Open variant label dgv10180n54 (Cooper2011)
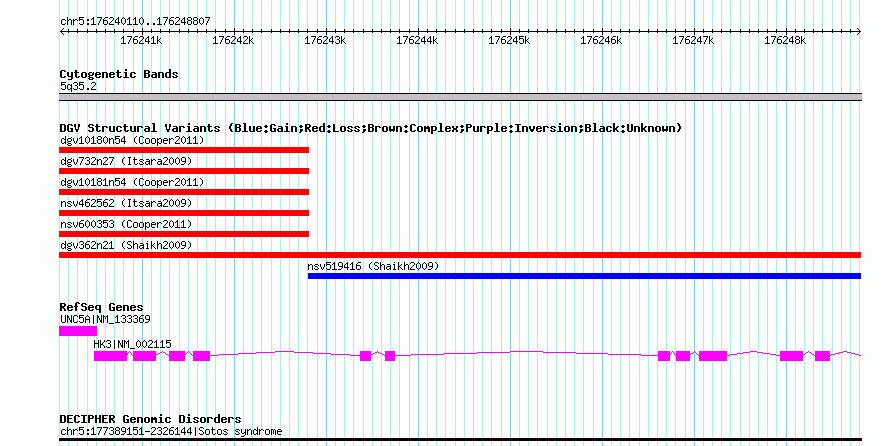The image size is (890, 446). point(132,140)
